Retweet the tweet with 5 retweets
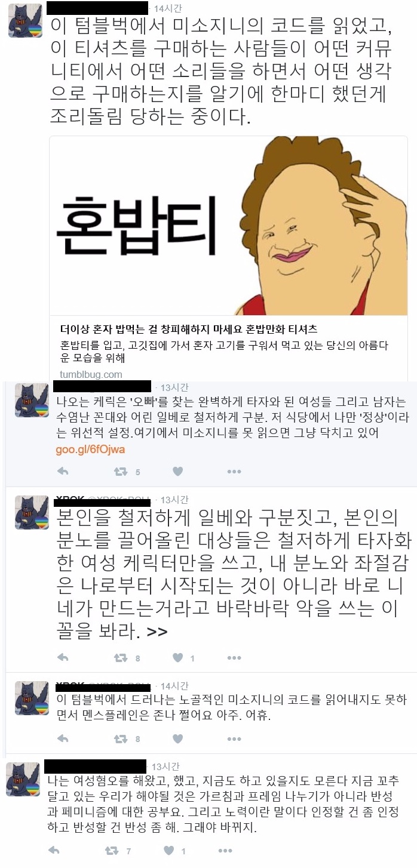Image resolution: width=417 pixels, height=868 pixels. (121, 472)
